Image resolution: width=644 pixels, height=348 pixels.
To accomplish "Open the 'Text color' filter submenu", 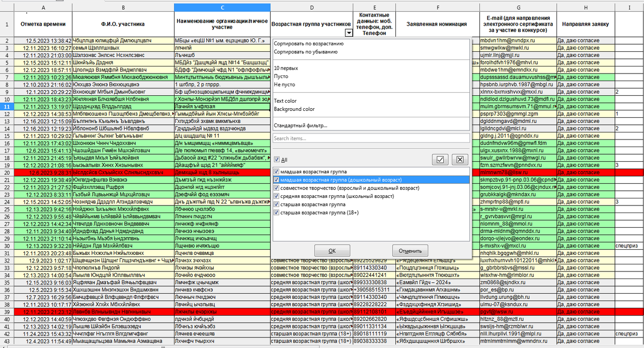I will coord(371,101).
